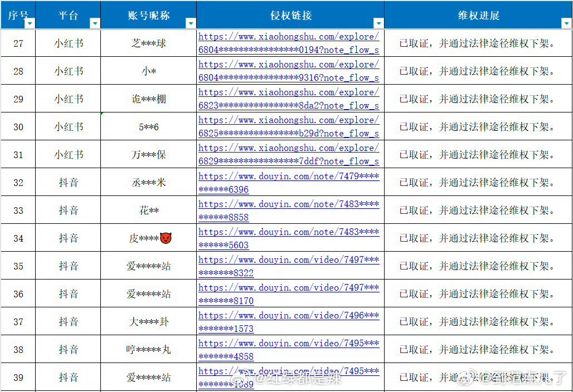Open the douyin video link ending 8170
The height and width of the screenshot is (392, 573).
pos(289,294)
